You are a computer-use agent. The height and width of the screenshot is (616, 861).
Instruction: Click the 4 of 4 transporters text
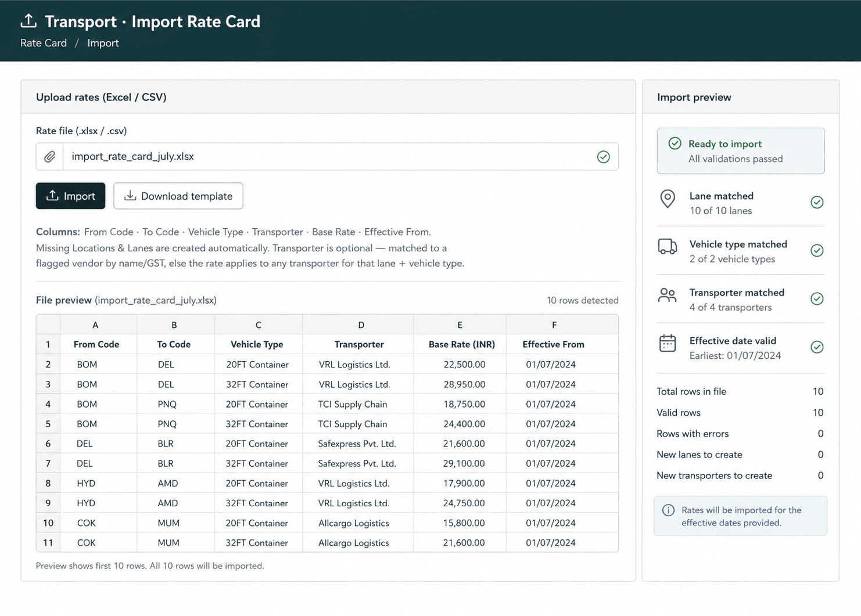730,307
